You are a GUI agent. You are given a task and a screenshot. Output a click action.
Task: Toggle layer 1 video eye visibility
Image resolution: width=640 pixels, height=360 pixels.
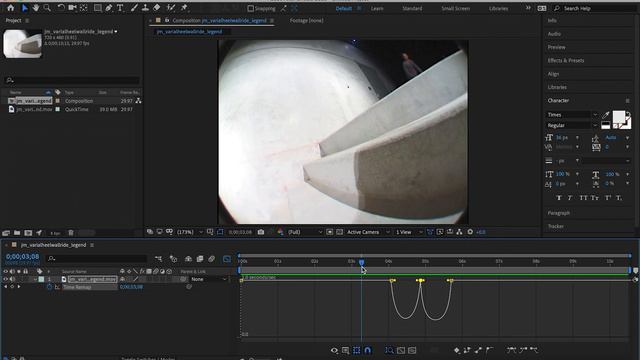[x=6, y=279]
